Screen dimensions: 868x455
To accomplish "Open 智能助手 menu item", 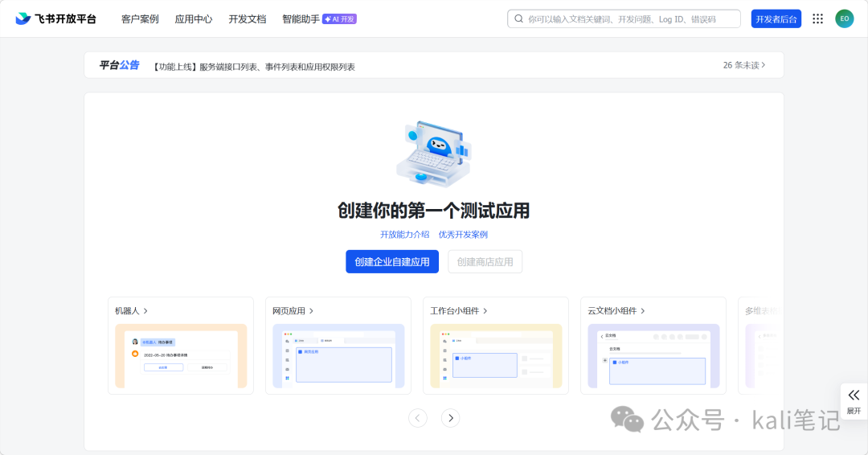I will pyautogui.click(x=301, y=18).
